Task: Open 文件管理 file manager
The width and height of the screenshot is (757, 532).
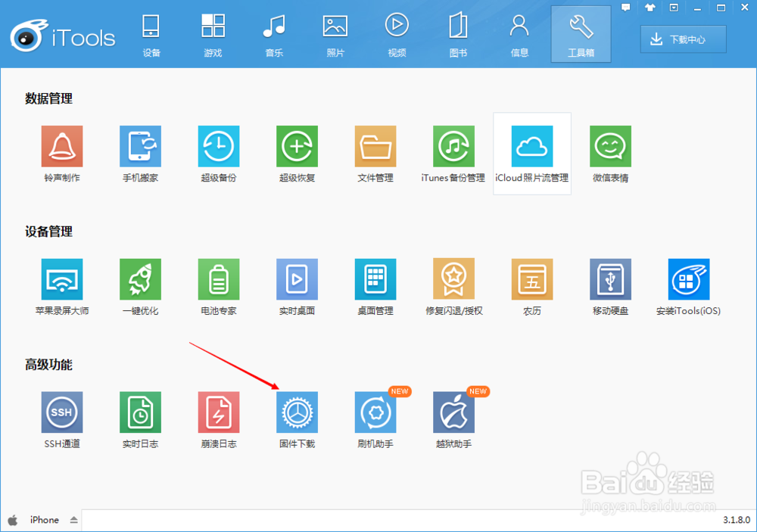Action: (x=375, y=146)
